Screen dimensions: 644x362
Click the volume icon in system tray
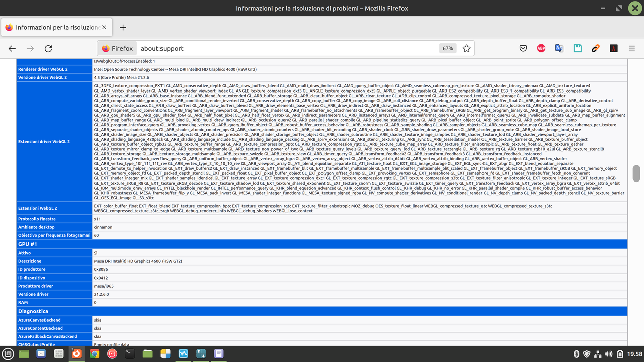[x=608, y=353]
